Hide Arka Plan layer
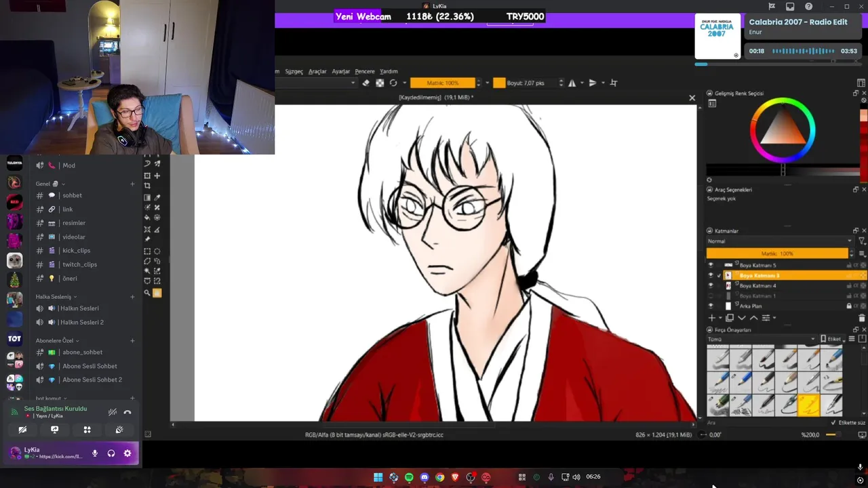This screenshot has height=488, width=868. 711,306
